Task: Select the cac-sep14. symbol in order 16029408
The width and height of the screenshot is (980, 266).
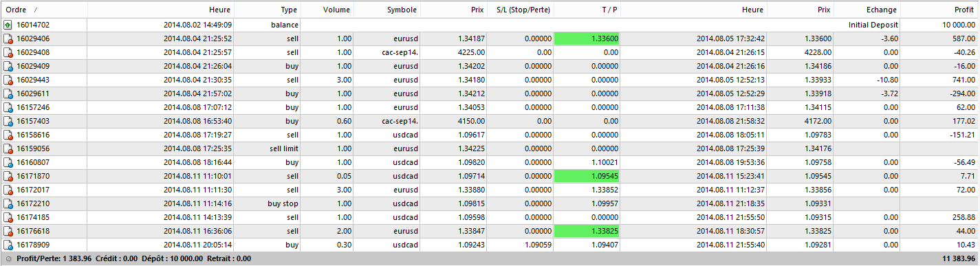Action: (x=398, y=52)
